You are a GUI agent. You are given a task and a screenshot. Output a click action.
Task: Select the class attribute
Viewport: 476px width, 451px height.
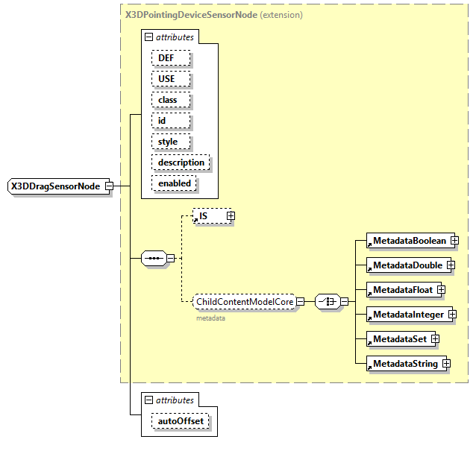tap(171, 100)
